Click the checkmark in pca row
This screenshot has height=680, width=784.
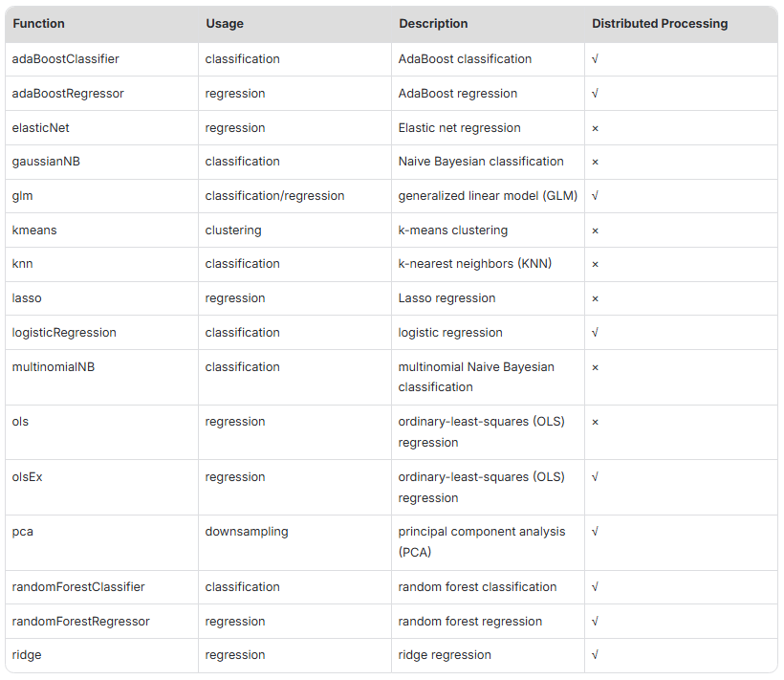pos(595,532)
